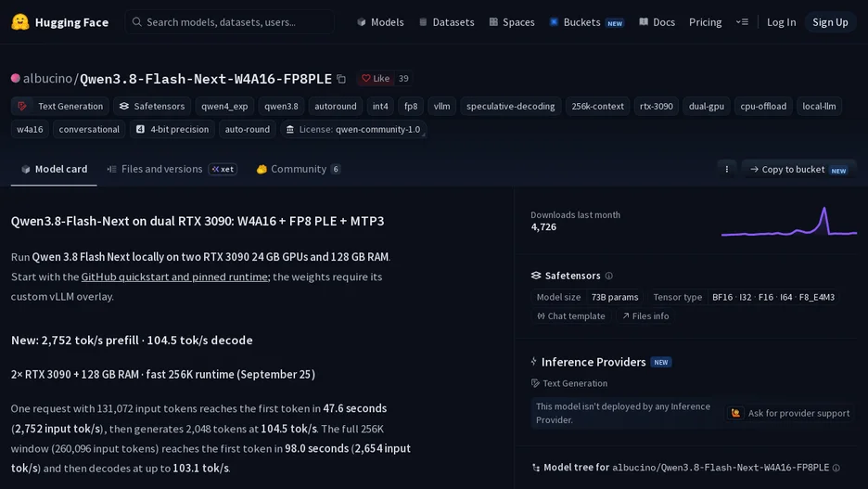Switch to the Model card tab
The image size is (868, 489).
click(54, 169)
